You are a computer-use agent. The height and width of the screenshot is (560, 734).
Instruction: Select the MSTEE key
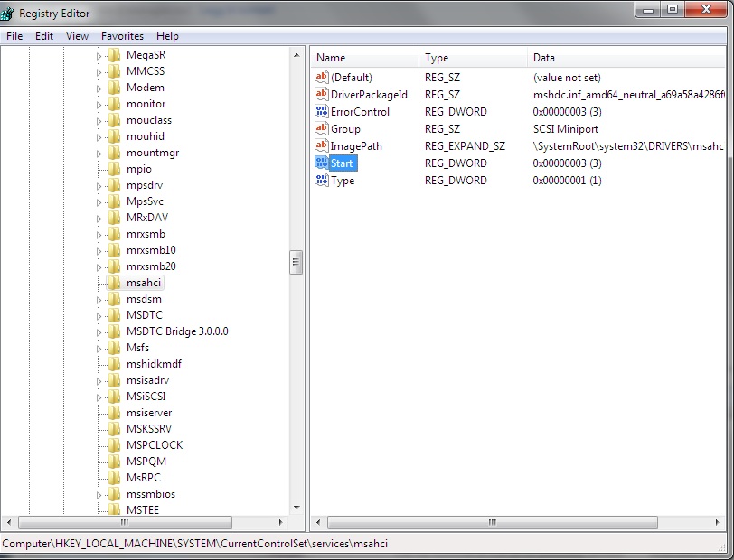click(x=143, y=509)
